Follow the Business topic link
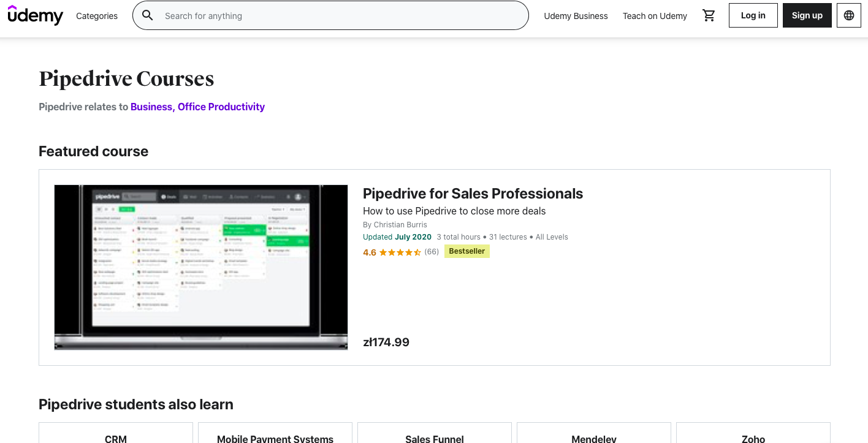The image size is (868, 443). point(151,107)
